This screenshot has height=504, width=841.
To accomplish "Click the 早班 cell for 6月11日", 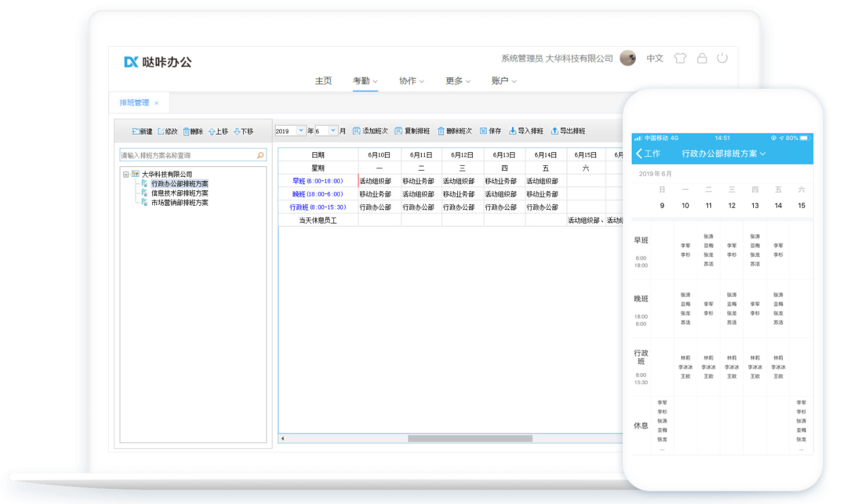I will [x=421, y=181].
